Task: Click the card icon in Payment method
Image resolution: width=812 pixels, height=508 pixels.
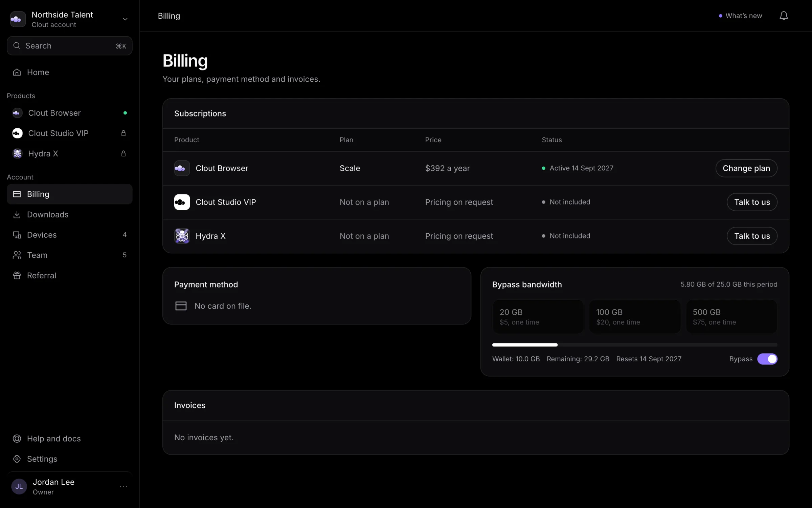Action: tap(181, 306)
